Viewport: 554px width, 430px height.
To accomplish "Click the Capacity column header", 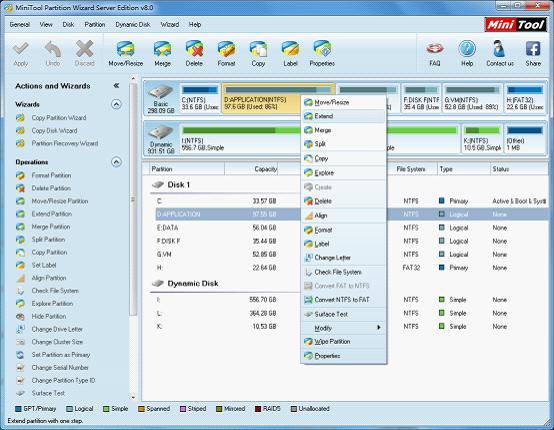I will [251, 169].
